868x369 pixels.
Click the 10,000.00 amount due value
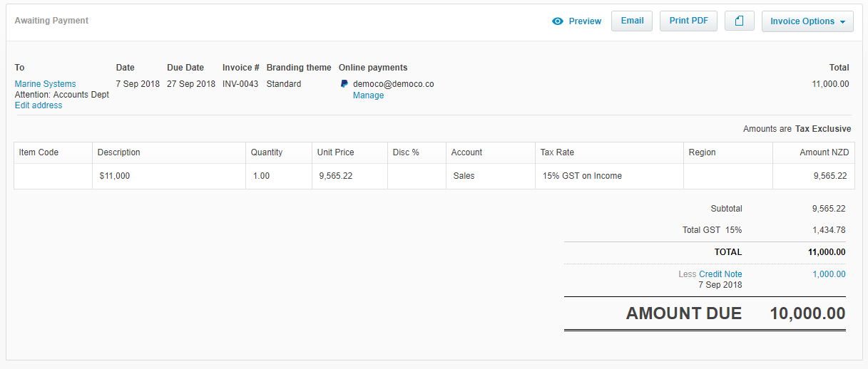pyautogui.click(x=807, y=313)
